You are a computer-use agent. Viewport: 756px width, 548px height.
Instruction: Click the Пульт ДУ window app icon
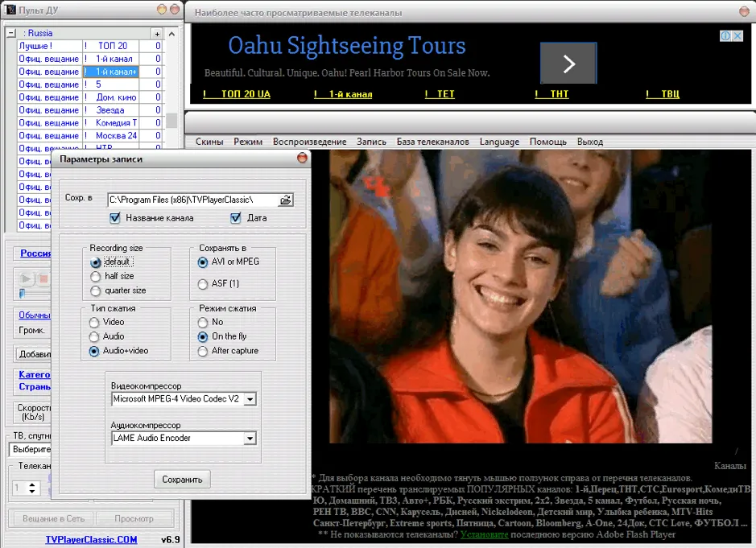10,10
